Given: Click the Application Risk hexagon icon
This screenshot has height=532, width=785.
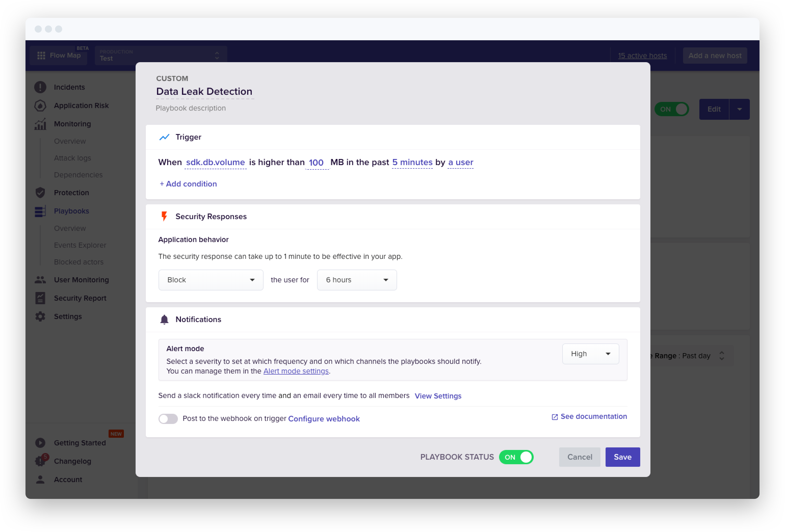Looking at the screenshot, I should point(40,106).
